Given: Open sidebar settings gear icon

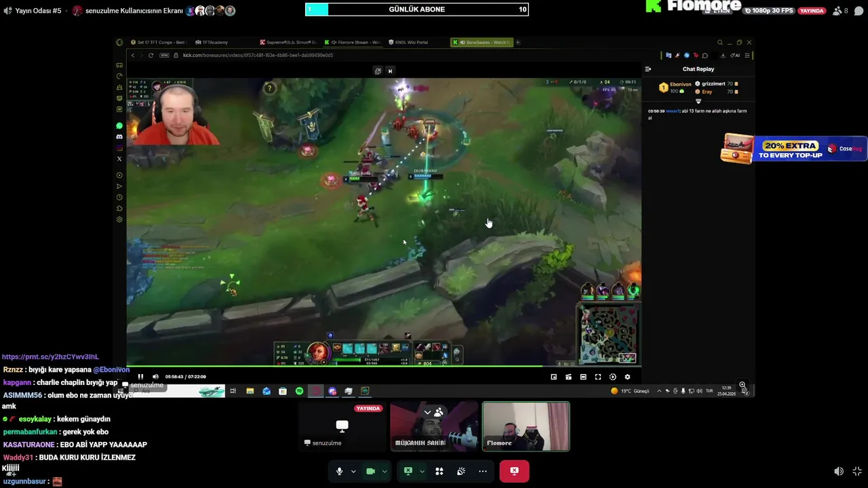Looking at the screenshot, I should click(119, 219).
